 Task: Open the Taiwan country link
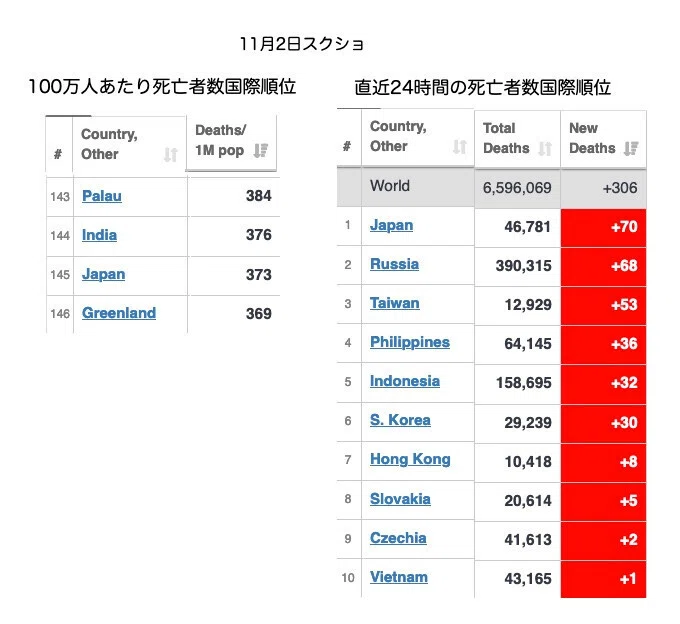tap(395, 303)
